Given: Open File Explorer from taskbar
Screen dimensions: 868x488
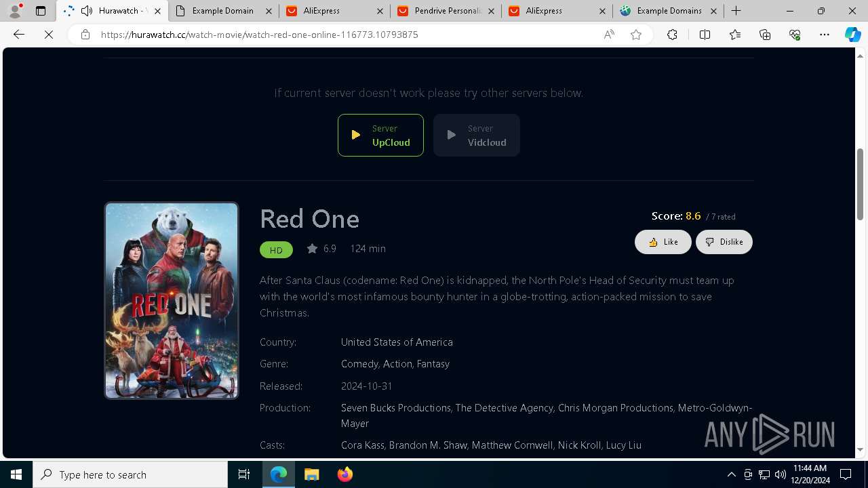Looking at the screenshot, I should pyautogui.click(x=311, y=474).
